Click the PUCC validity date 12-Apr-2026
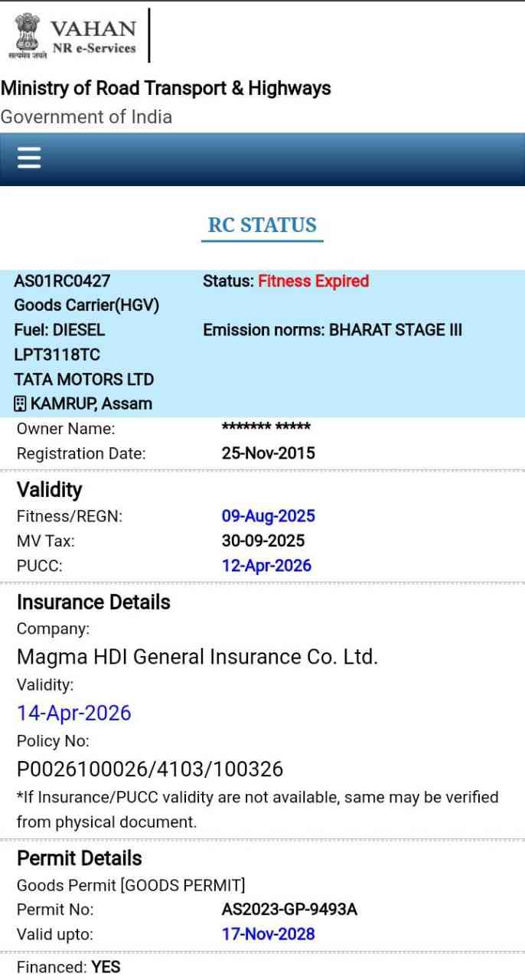 coord(266,565)
